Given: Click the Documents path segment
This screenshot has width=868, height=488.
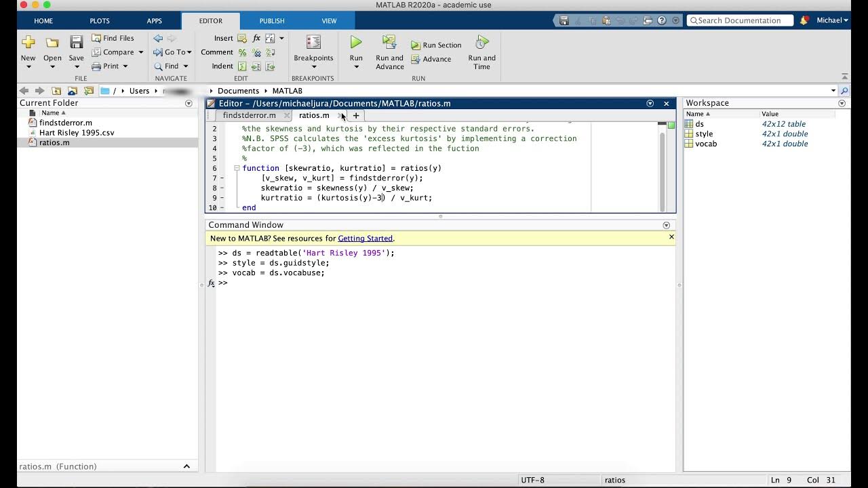Looking at the screenshot, I should [238, 91].
